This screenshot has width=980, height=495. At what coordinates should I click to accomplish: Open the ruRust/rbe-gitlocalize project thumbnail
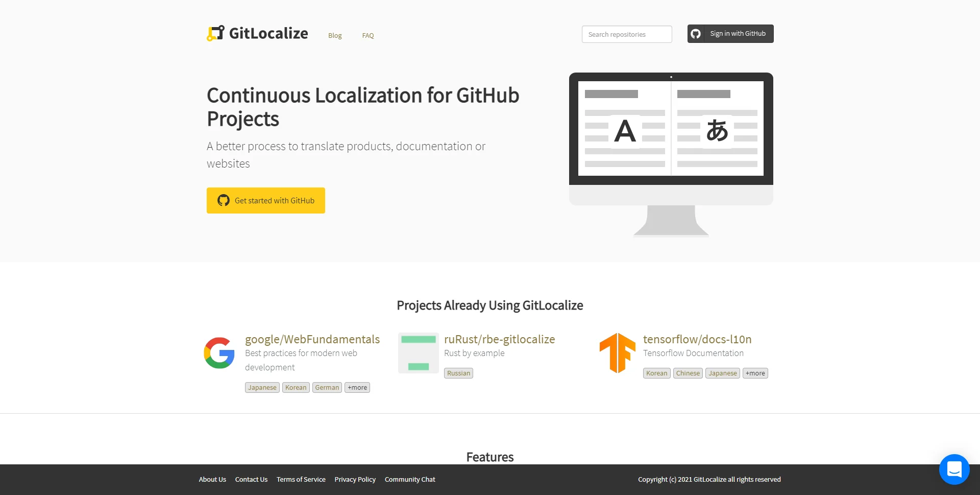coord(418,352)
